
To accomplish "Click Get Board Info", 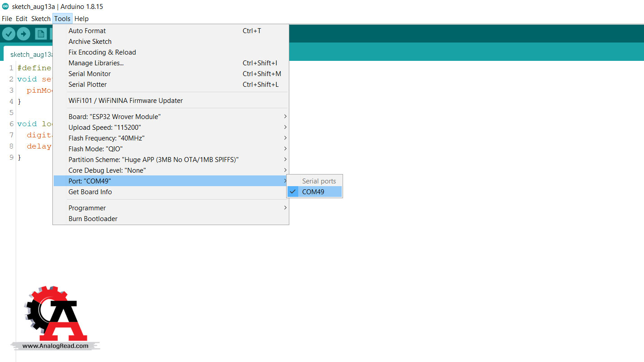I will tap(171, 192).
